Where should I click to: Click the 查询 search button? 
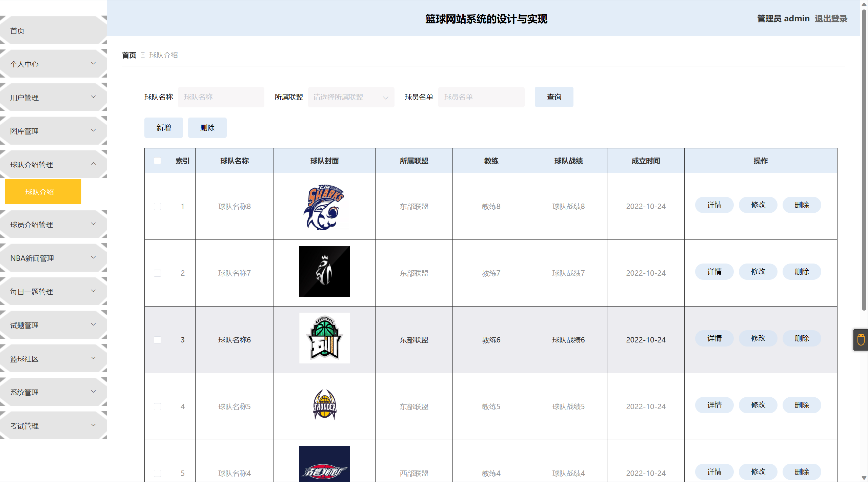pyautogui.click(x=554, y=97)
